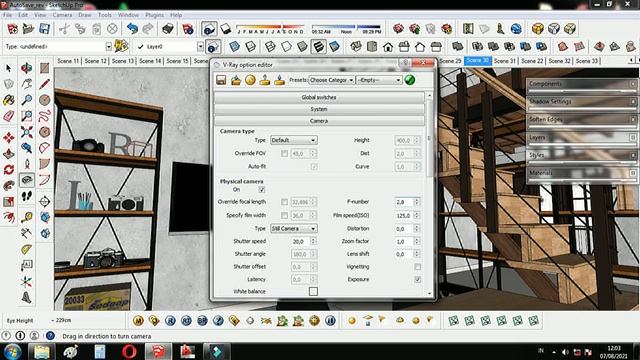Click the F-number value field
The image size is (640, 360).
[404, 202]
